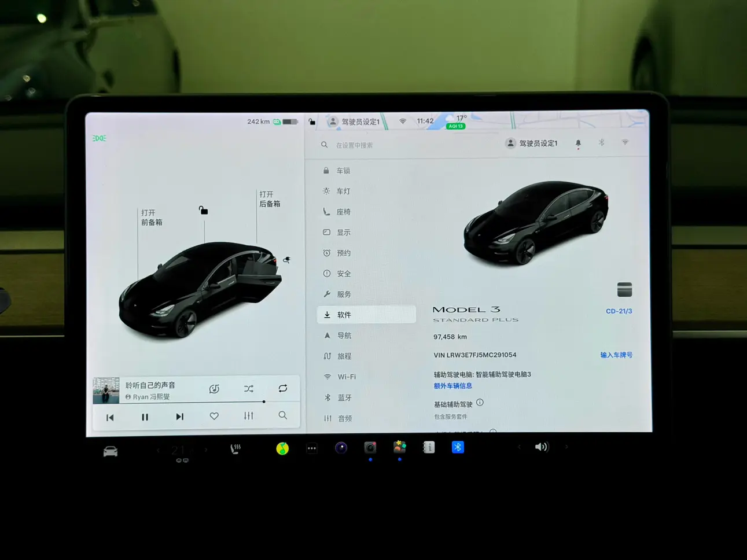The image size is (747, 560).
Task: Open 额外车辆信息 additional vehicle info link
Action: pos(453,386)
